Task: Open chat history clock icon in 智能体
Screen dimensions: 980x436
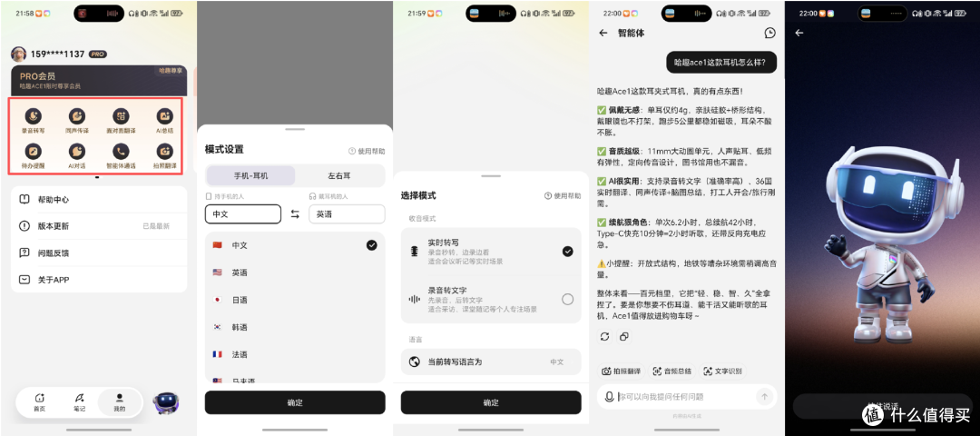Action: pos(769,33)
